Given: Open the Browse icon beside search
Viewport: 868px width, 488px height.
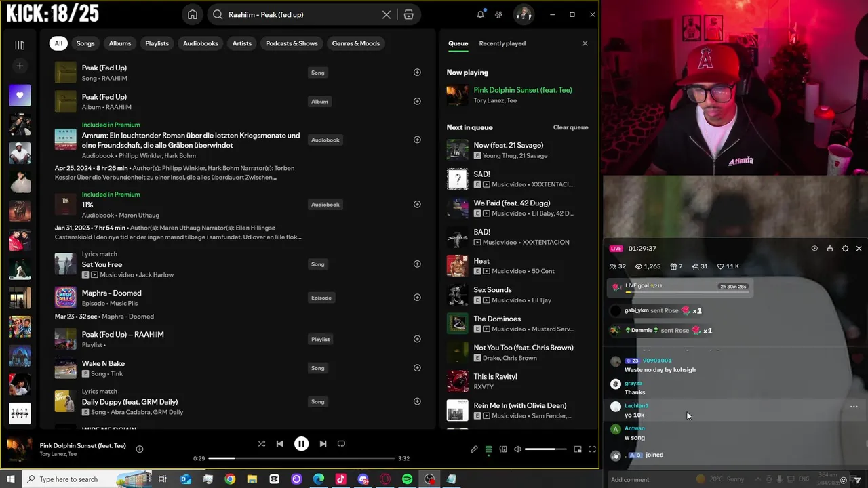Looking at the screenshot, I should coord(408,15).
